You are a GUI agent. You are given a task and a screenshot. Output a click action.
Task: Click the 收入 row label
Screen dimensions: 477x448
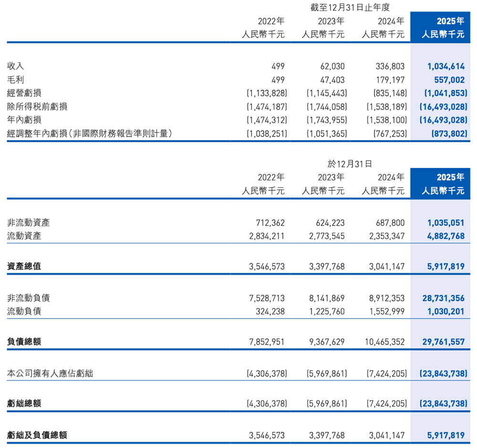pyautogui.click(x=15, y=66)
